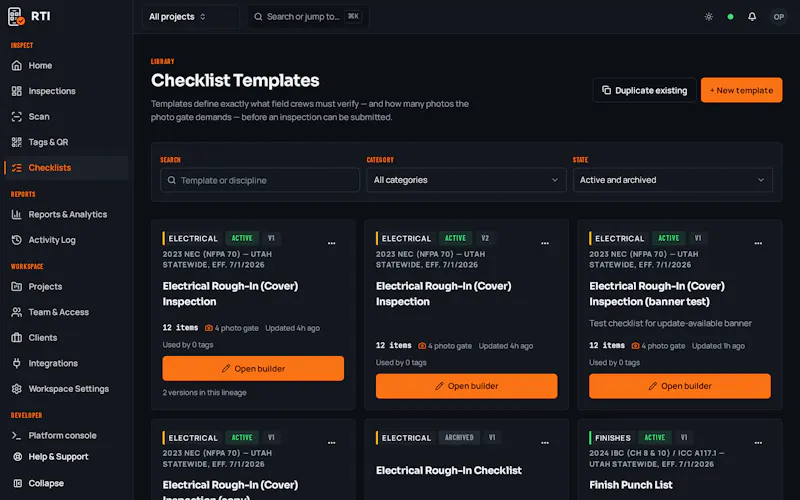The image size is (800, 500).
Task: Toggle the light/dark theme sun icon
Action: pos(709,17)
